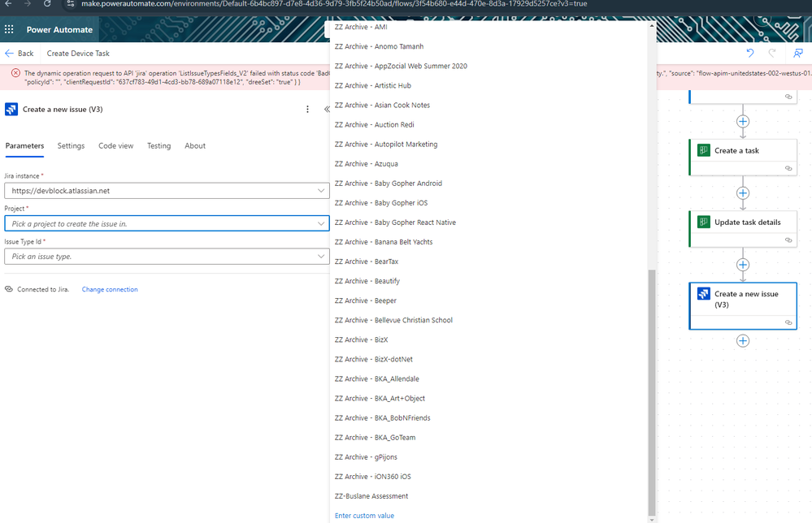
Task: Select ZZ Archive - AMI project
Action: point(361,27)
